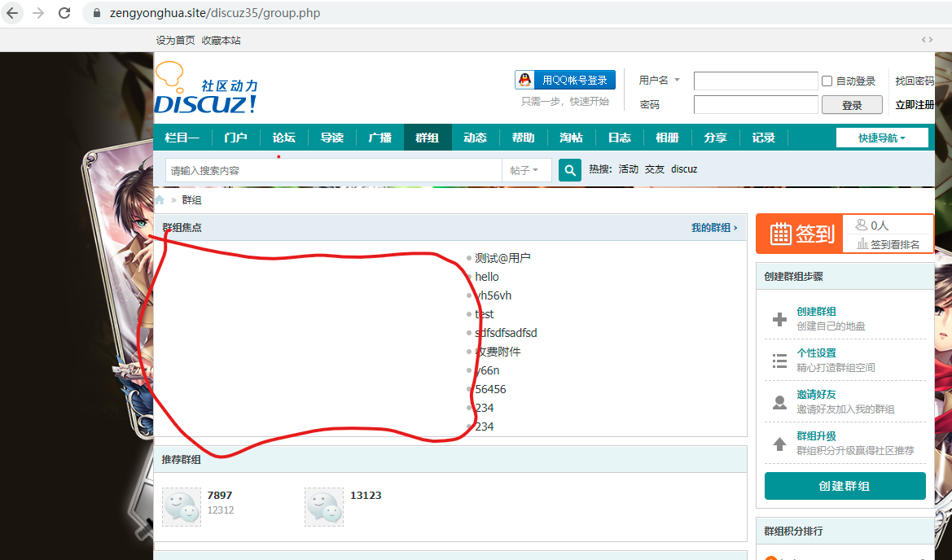This screenshot has height=560, width=952.
Task: Open the 相册 nav tab
Action: pyautogui.click(x=667, y=138)
